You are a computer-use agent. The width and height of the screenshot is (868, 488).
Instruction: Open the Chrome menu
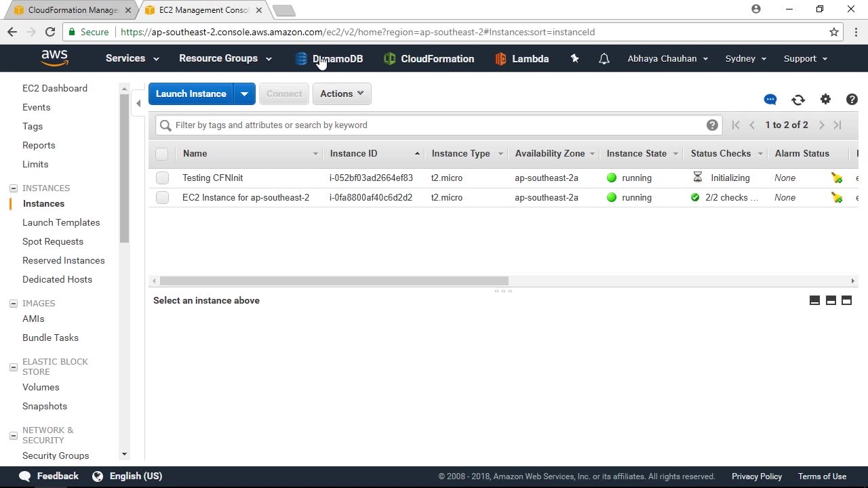tap(856, 32)
